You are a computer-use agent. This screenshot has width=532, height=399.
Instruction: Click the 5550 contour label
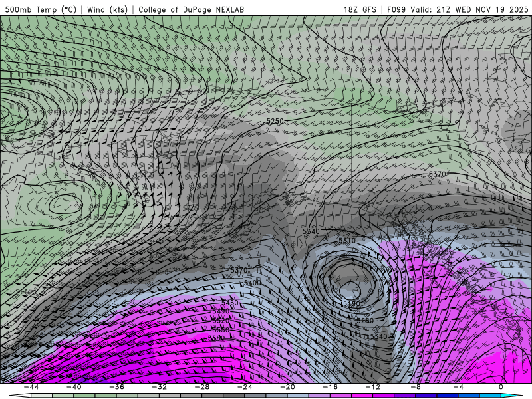tap(221, 329)
